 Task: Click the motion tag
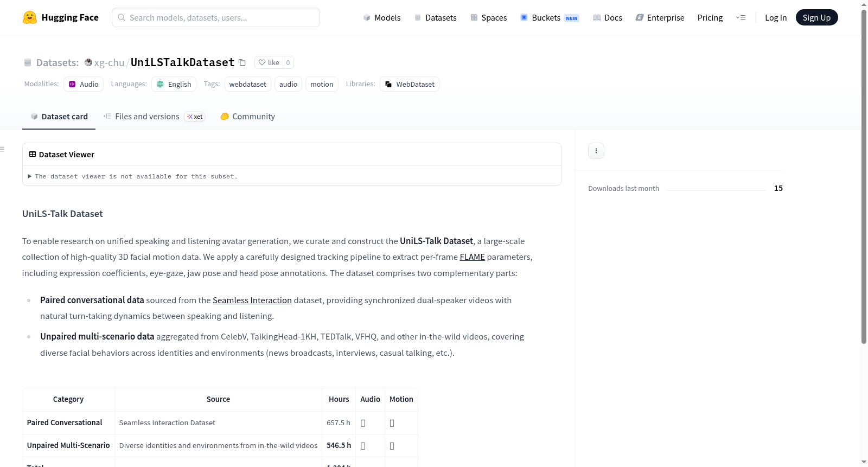pyautogui.click(x=322, y=84)
